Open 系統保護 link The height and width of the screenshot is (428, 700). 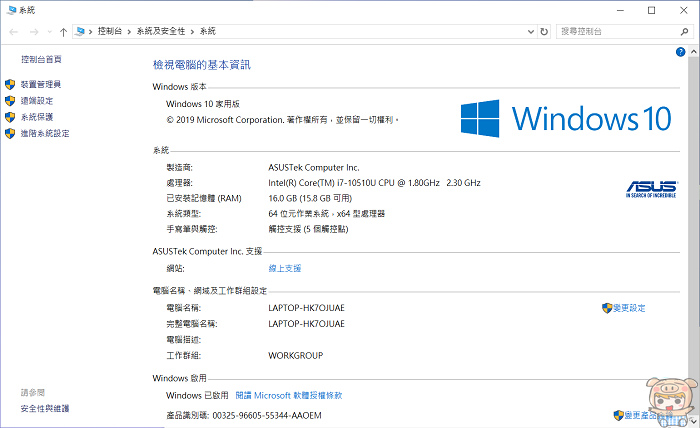(37, 117)
